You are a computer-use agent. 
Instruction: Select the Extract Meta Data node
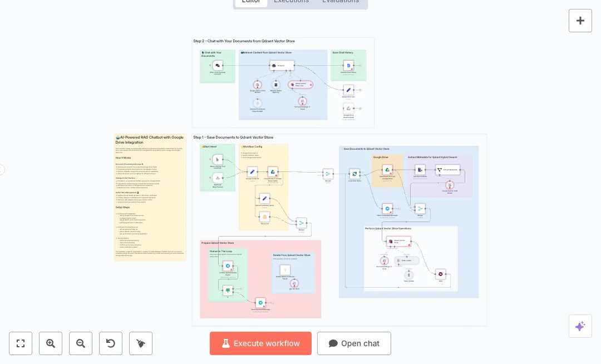pos(447,170)
